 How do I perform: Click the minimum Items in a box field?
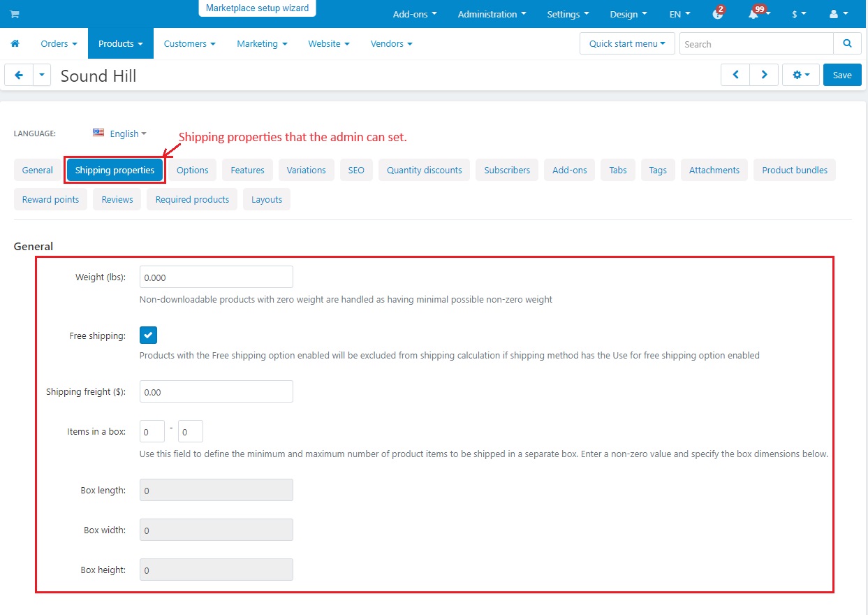tap(152, 431)
